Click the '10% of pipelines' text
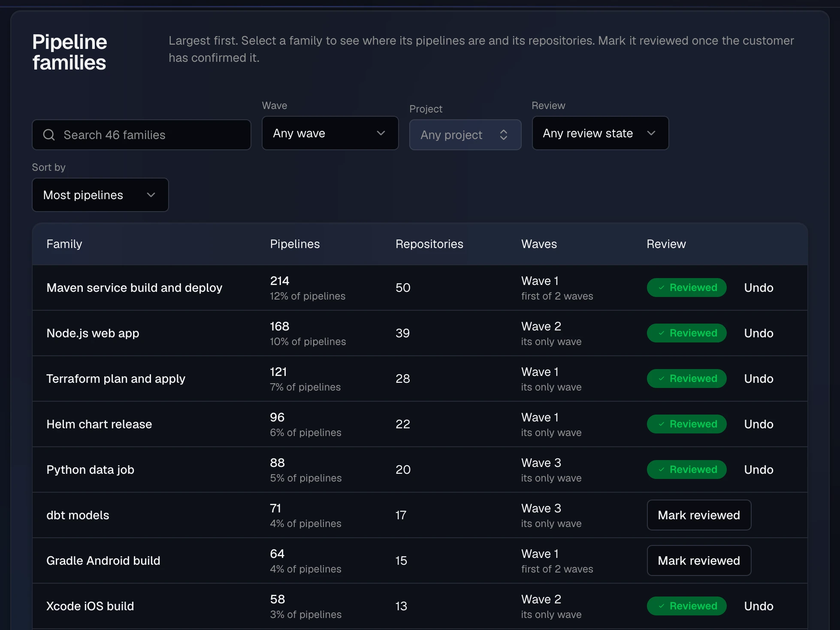 tap(308, 342)
